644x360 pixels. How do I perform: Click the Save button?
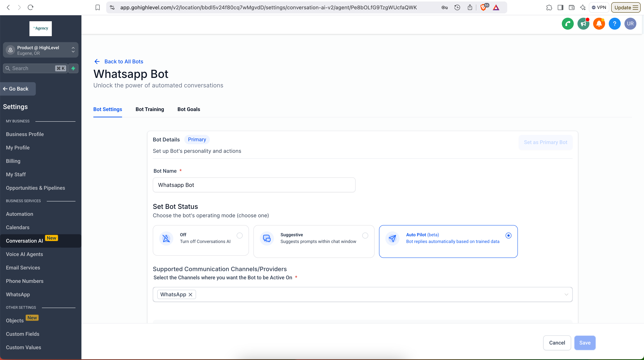click(585, 343)
